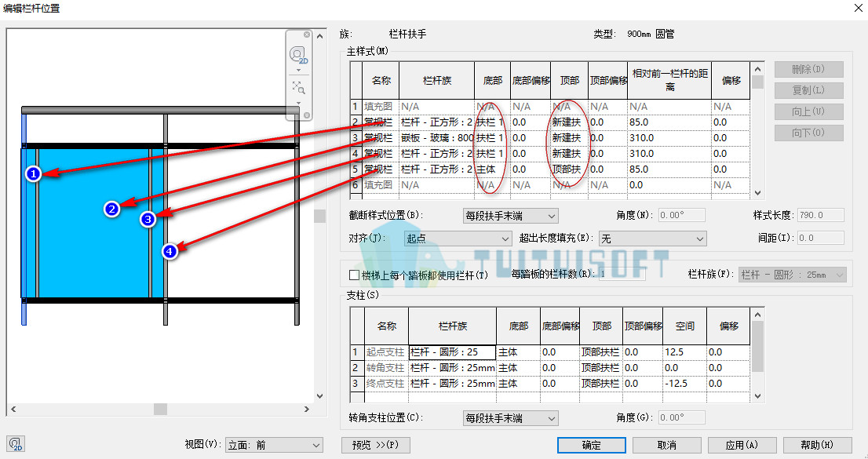
Task: Open the 对齐(J) dropdown showing 起点
Action: tap(458, 239)
